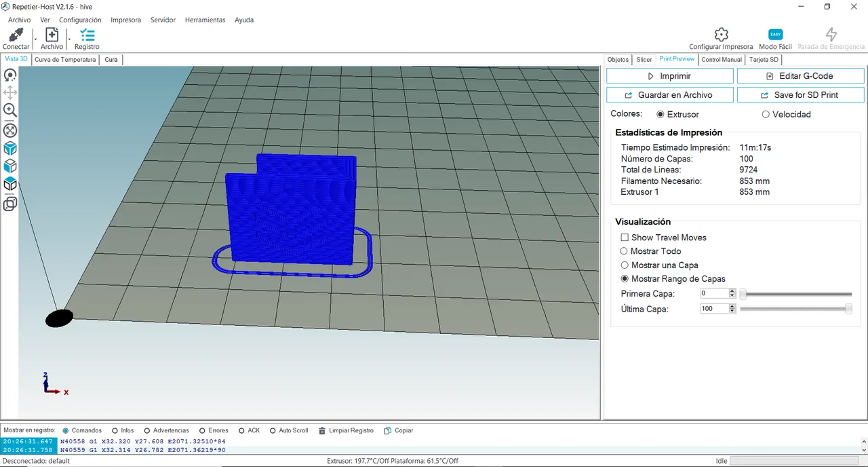Click Save for SD Print button
This screenshot has width=868, height=467.
point(801,95)
